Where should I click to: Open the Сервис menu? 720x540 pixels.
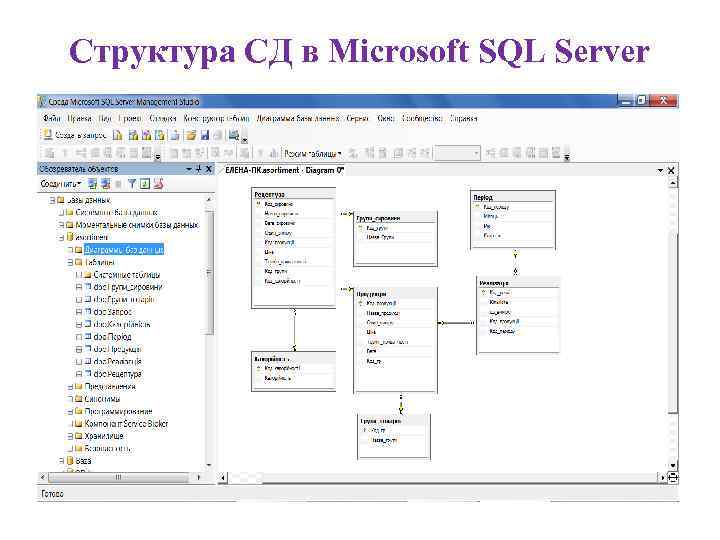coord(357,118)
